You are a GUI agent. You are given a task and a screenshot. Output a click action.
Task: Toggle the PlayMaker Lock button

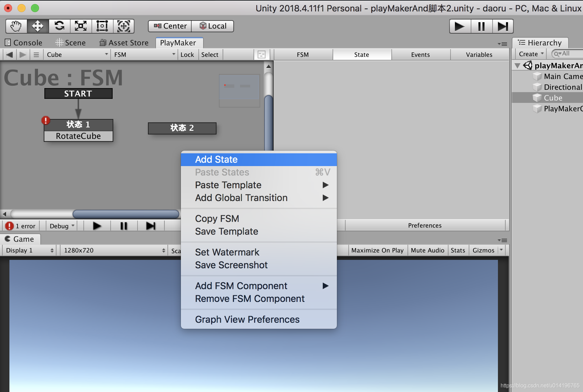(x=187, y=54)
